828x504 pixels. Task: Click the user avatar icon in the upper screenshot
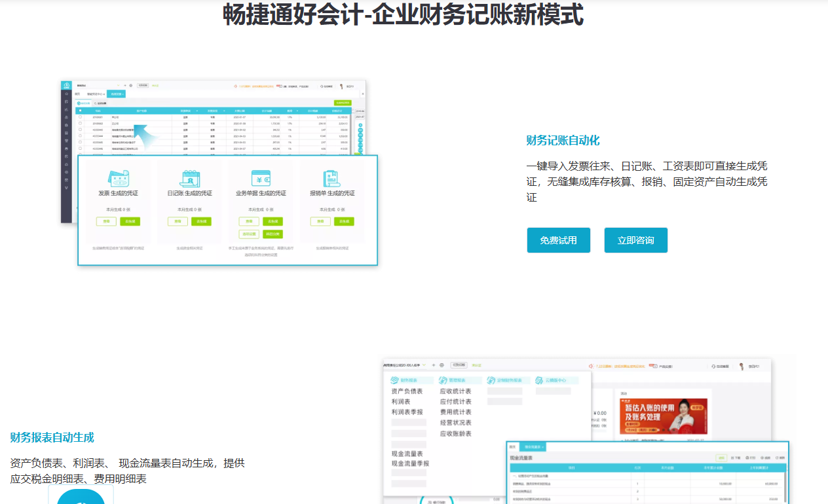click(341, 86)
